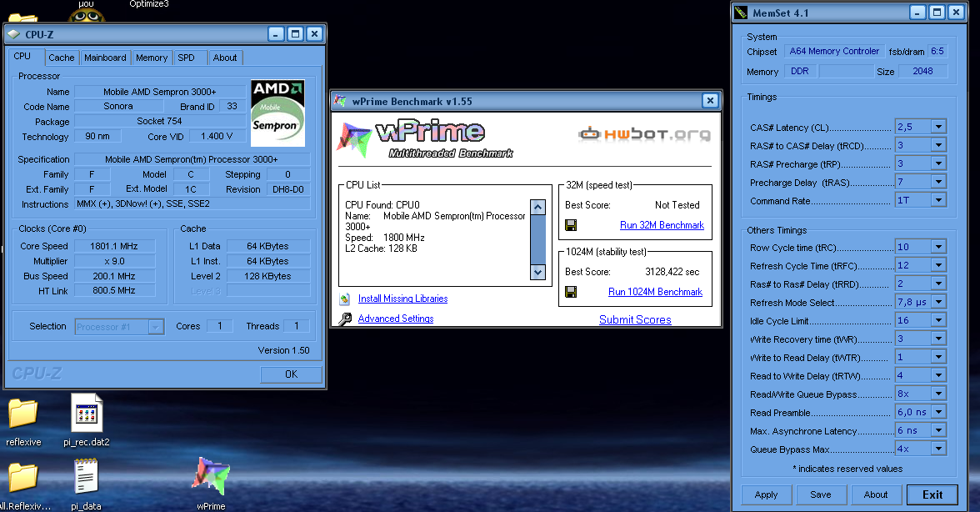
Task: Expand the Read/Write Queue Bypass dropdown
Action: pos(938,394)
